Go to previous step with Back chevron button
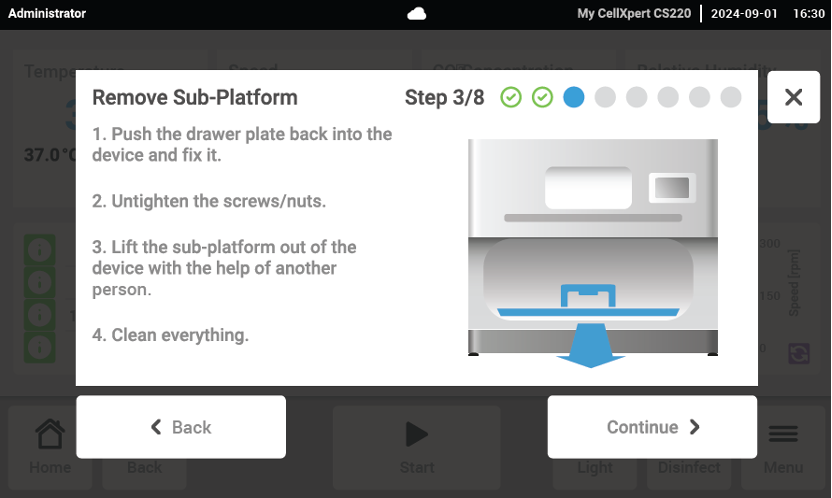Viewport: 832px width, 498px height. [181, 427]
